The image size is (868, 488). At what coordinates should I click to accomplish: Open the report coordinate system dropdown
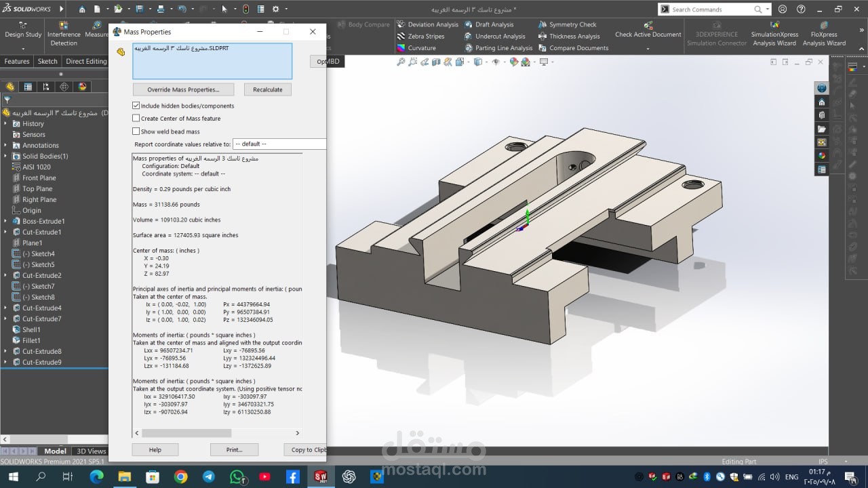(x=279, y=144)
